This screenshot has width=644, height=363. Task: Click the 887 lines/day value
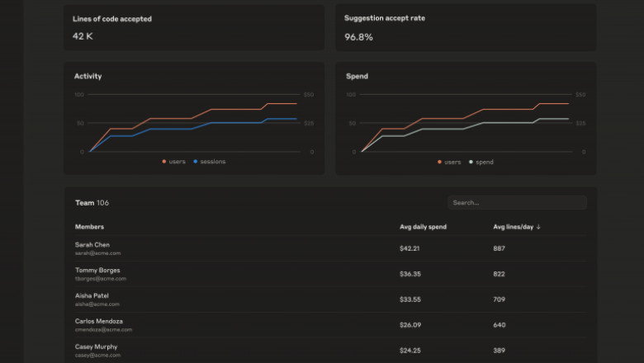(499, 248)
